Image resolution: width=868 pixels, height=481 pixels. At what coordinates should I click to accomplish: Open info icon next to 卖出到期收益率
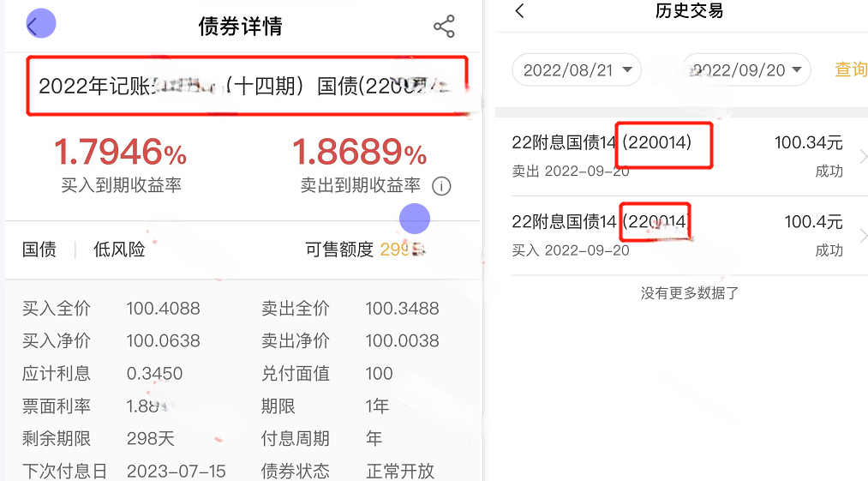(441, 185)
